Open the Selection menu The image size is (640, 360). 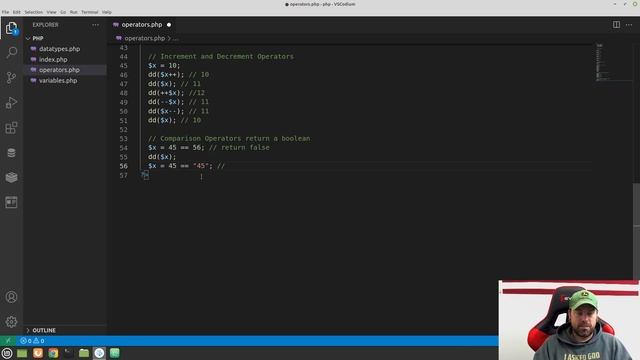pyautogui.click(x=33, y=12)
